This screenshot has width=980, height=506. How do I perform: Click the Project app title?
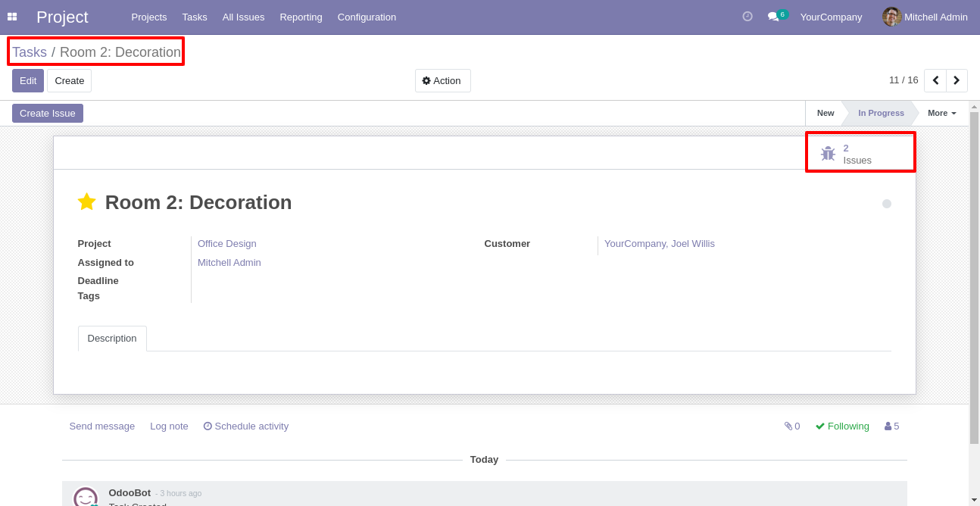(x=62, y=17)
